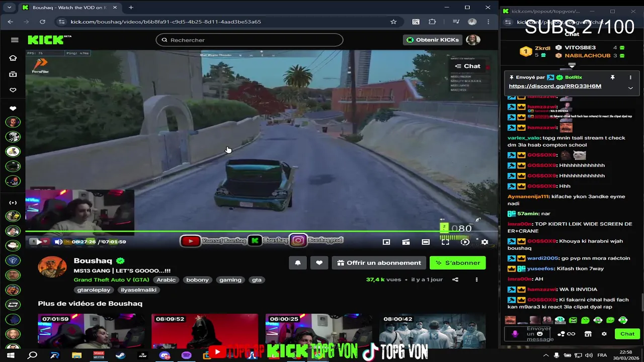Open the Following heart-outline icon in the sidebar
644x362 pixels.
click(13, 90)
